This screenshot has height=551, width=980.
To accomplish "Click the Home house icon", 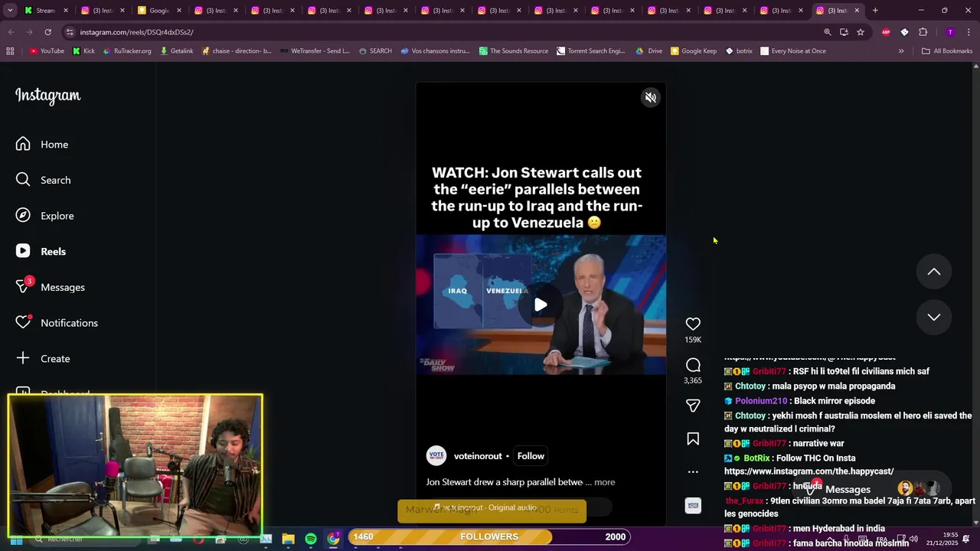I will point(23,144).
